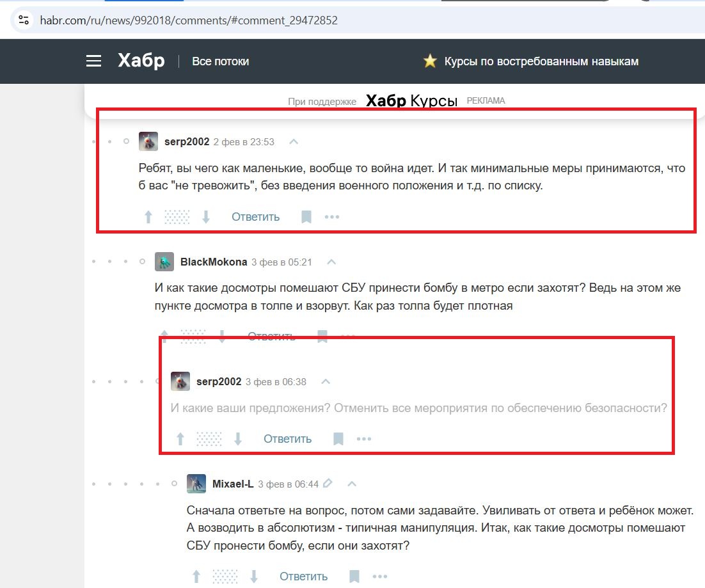This screenshot has height=588, width=705.
Task: Downvote Mixael-L's comment
Action: 254,576
